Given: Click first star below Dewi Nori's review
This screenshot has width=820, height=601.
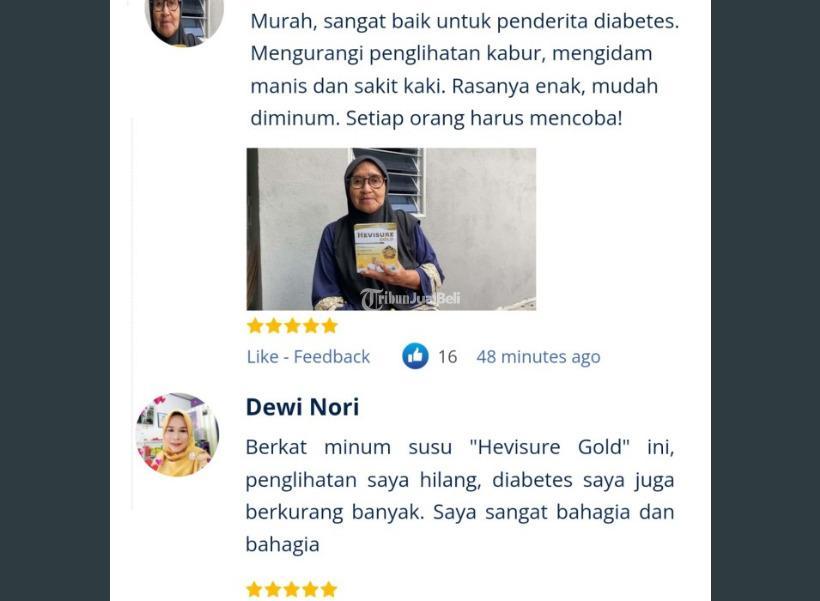Looking at the screenshot, I should pyautogui.click(x=254, y=590).
